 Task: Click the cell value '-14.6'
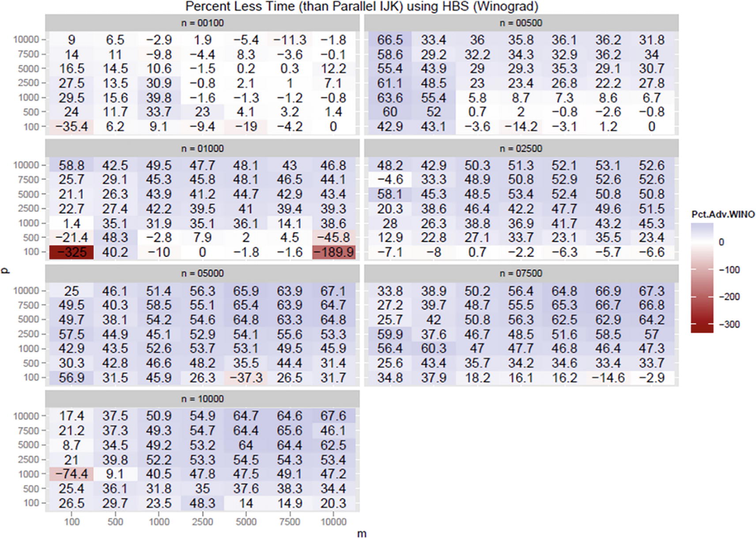coord(608,378)
